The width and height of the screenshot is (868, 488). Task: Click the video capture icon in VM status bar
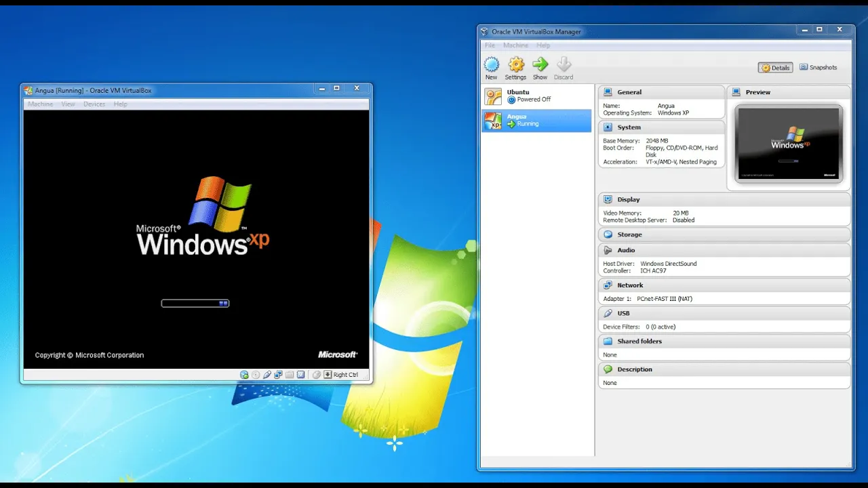[x=300, y=375]
